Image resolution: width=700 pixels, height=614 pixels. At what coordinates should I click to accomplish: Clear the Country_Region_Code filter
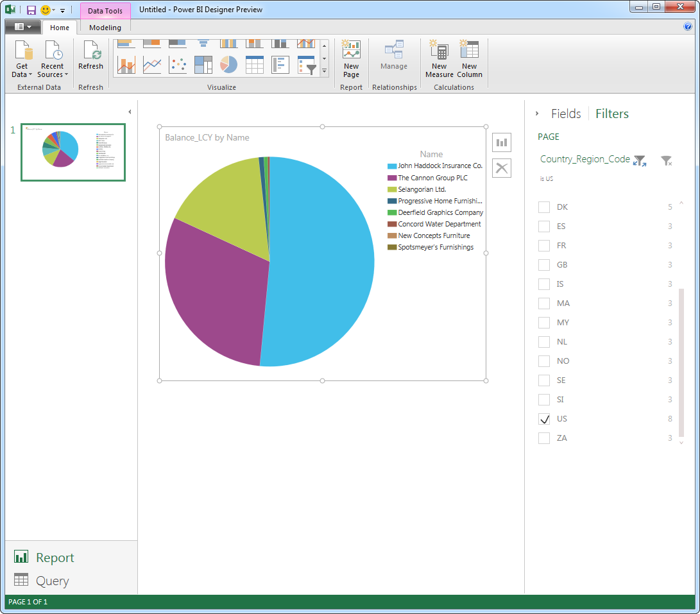point(667,161)
